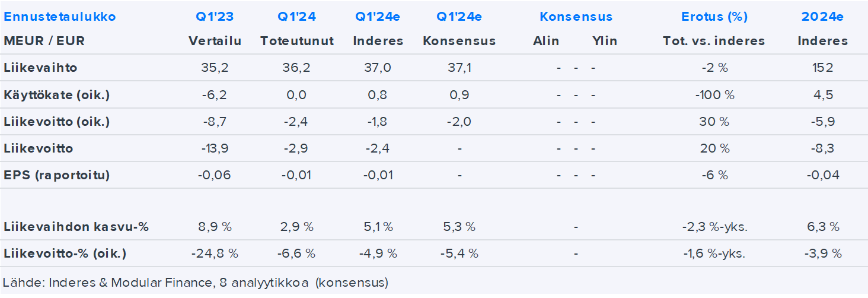The image size is (868, 298).
Task: Click the Ennustetaulukko table heading
Action: click(60, 17)
